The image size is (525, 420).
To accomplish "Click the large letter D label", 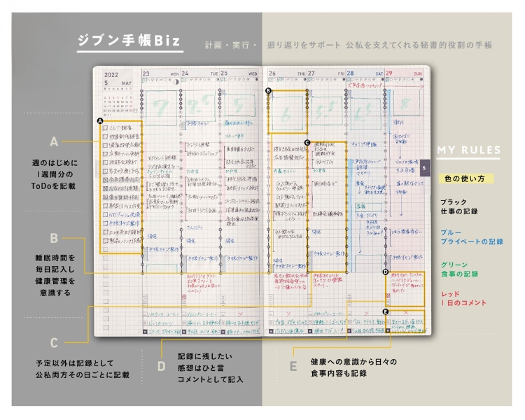I will [162, 366].
